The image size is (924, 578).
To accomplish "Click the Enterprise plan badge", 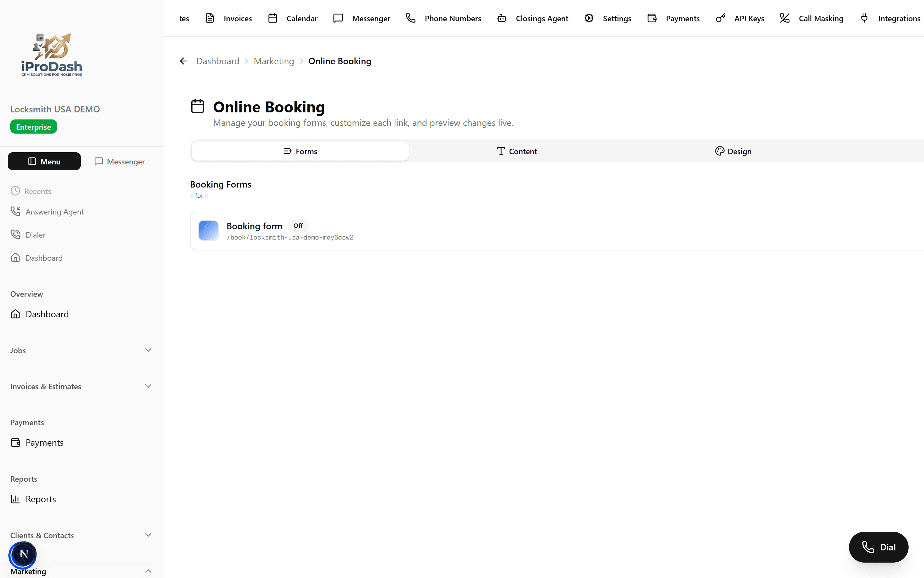I will (x=34, y=127).
